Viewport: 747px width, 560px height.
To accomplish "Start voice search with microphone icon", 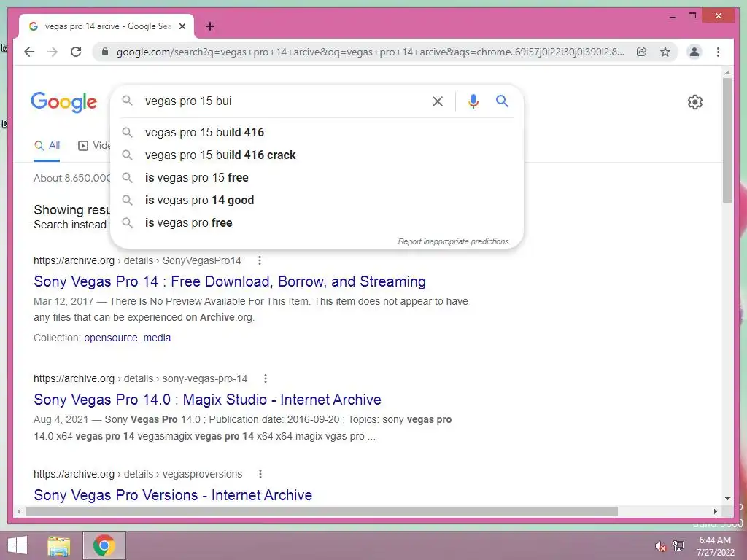I will coord(473,101).
